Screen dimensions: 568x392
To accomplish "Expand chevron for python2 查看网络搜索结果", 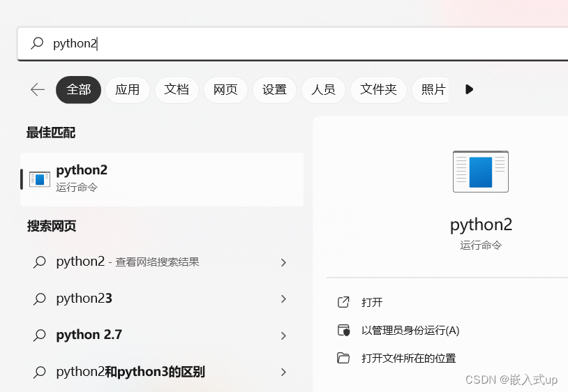I will (283, 262).
